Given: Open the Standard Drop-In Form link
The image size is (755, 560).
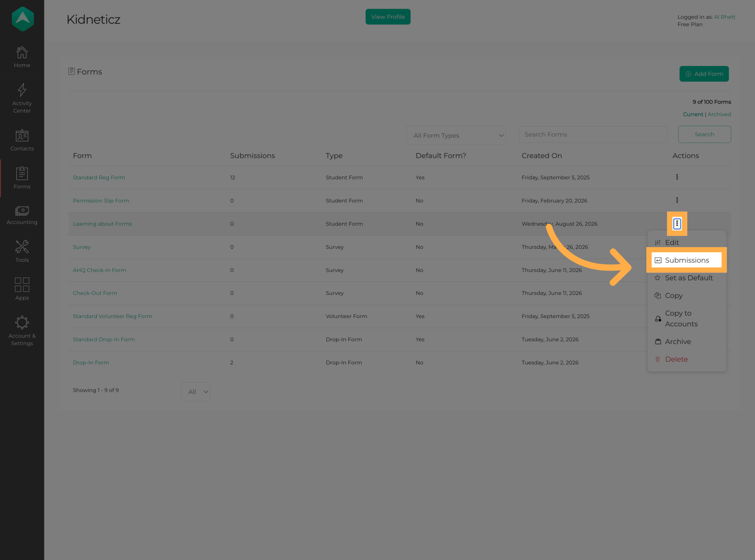Looking at the screenshot, I should pyautogui.click(x=104, y=339).
